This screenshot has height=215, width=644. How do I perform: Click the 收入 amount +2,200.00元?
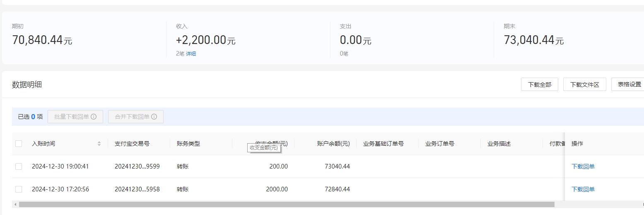[206, 40]
